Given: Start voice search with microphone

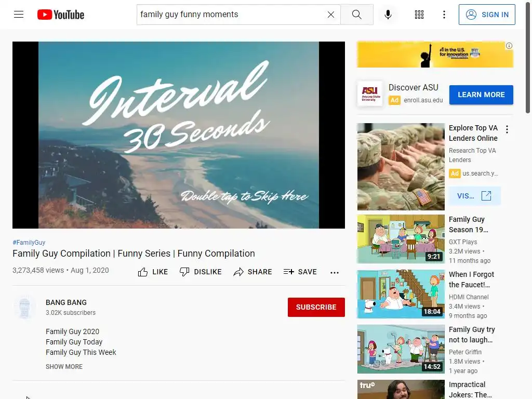Looking at the screenshot, I should [388, 14].
